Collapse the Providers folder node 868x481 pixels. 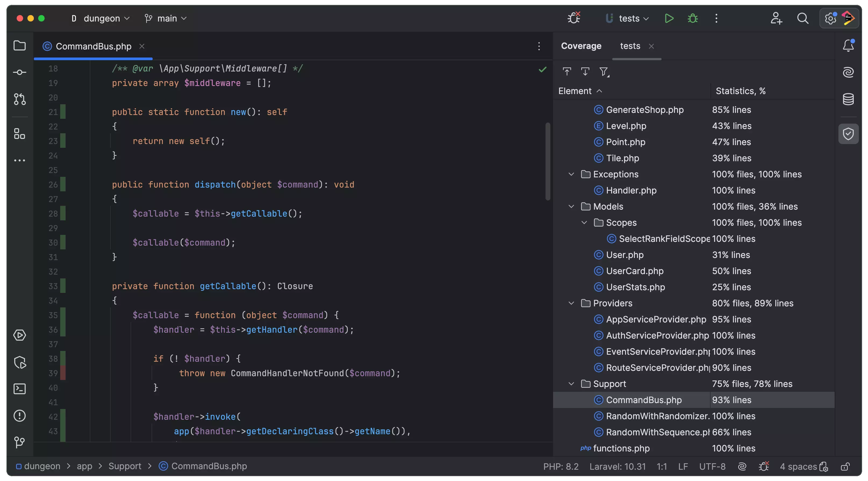coord(571,303)
